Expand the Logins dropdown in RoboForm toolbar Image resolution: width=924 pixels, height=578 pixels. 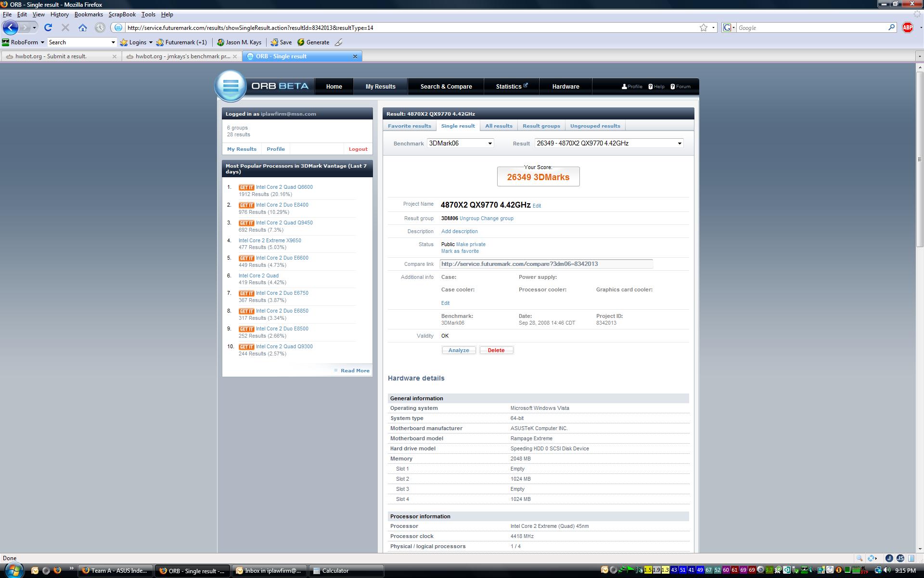[151, 42]
